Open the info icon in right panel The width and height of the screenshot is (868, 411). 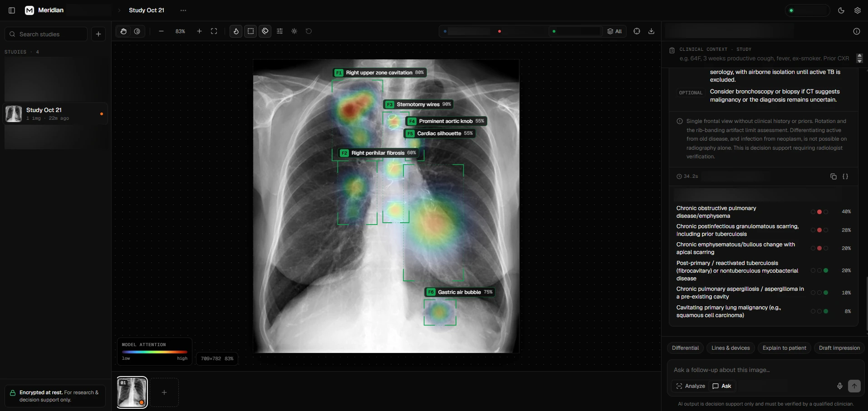coord(857,31)
